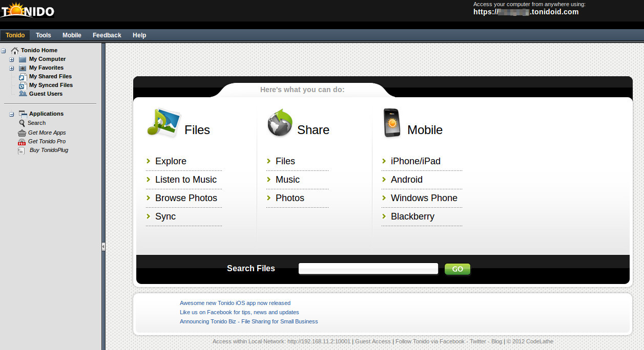Click the Search magnifier icon in sidebar
The height and width of the screenshot is (350, 644).
pyautogui.click(x=22, y=123)
